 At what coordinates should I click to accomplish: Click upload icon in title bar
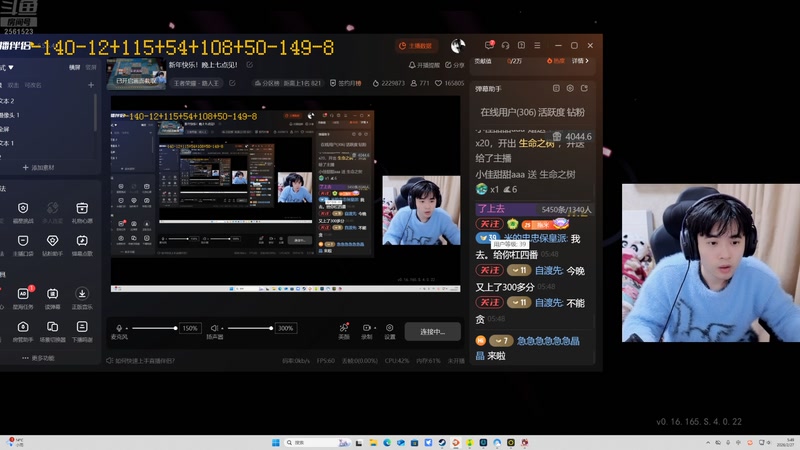click(x=521, y=45)
